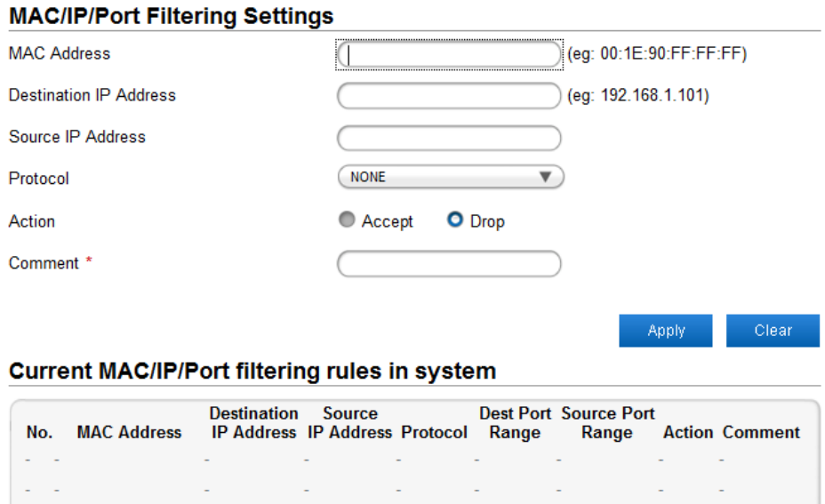Focus the Destination IP Address text box
825x504 pixels.
449,96
